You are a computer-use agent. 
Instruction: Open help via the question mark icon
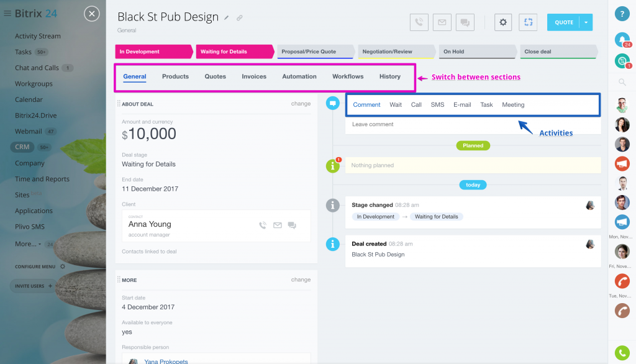tap(622, 14)
